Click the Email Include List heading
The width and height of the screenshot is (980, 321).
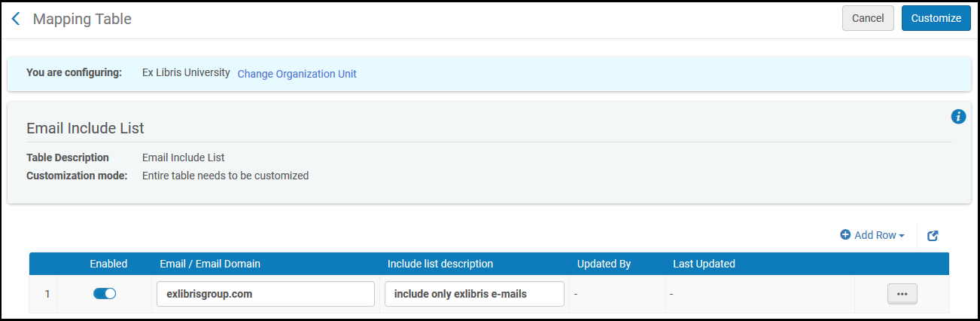tap(85, 128)
